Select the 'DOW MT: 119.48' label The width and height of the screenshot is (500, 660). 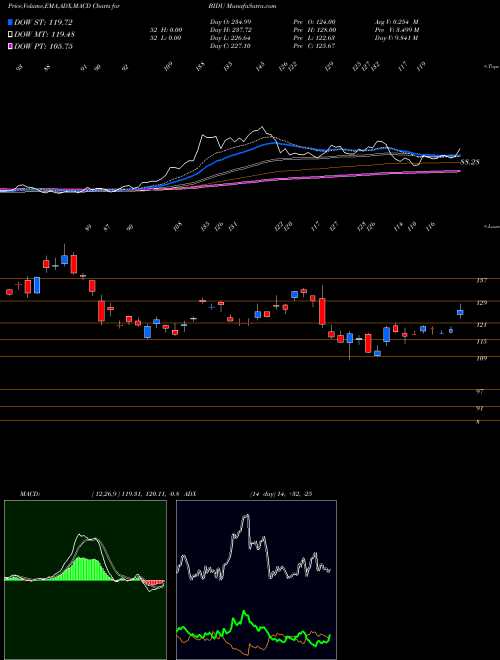pyautogui.click(x=44, y=34)
